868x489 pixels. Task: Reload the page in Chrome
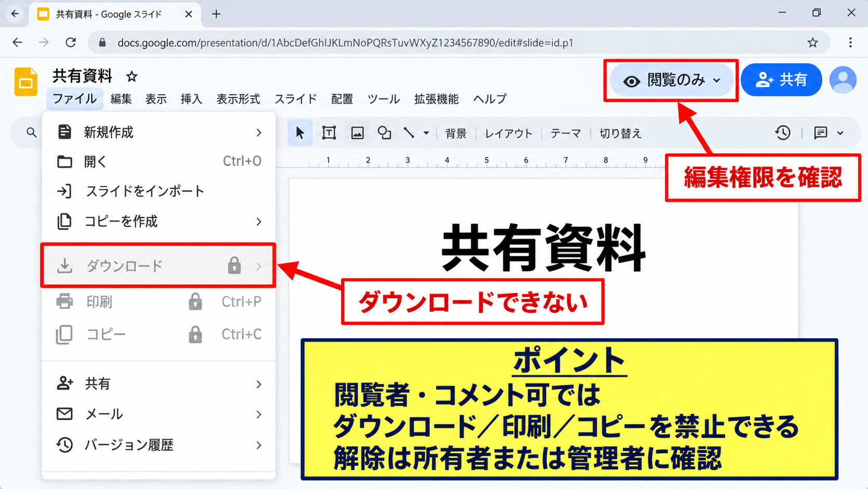(71, 43)
